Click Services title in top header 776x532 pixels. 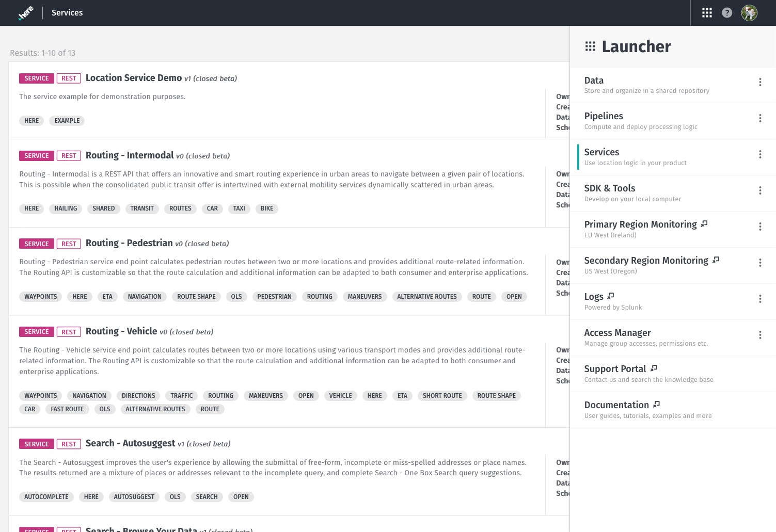[x=67, y=13]
